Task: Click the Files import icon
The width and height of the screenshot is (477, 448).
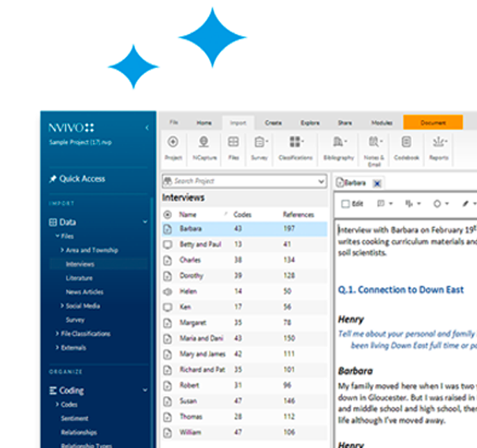Action: click(x=233, y=142)
